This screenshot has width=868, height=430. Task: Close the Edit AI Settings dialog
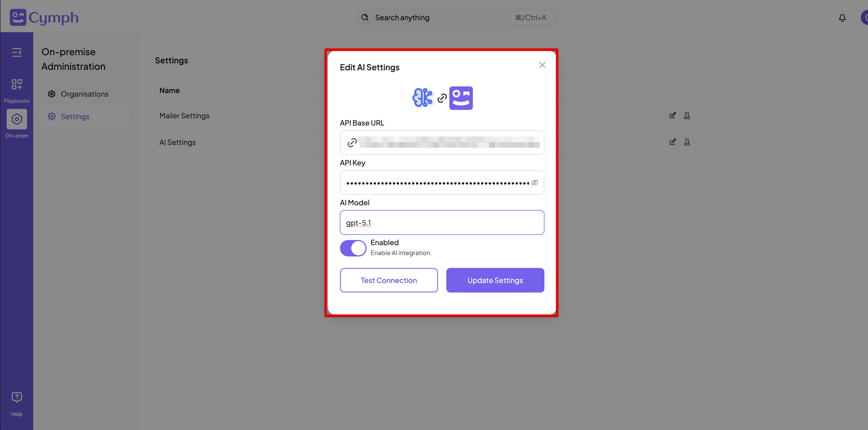point(542,65)
